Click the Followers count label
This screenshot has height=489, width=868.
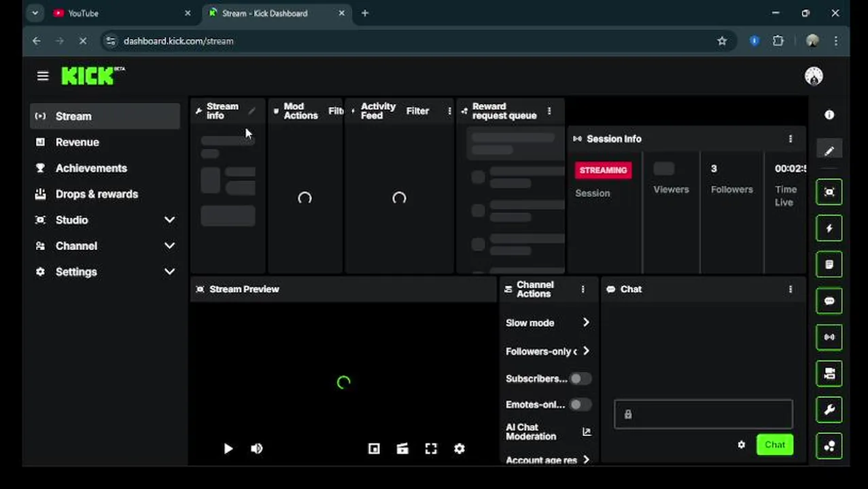click(732, 189)
